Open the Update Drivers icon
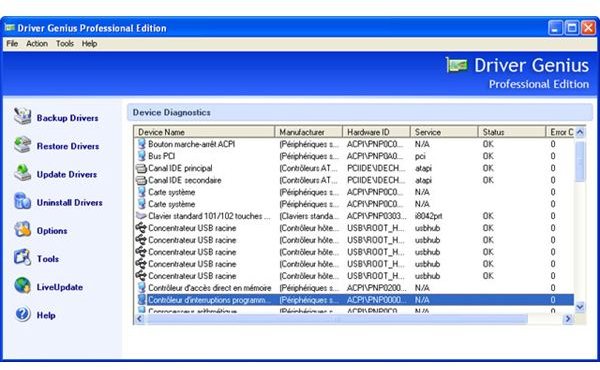 [x=23, y=173]
